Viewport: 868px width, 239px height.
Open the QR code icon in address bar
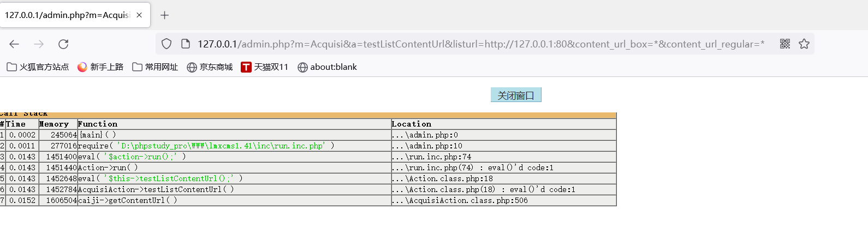click(x=785, y=44)
